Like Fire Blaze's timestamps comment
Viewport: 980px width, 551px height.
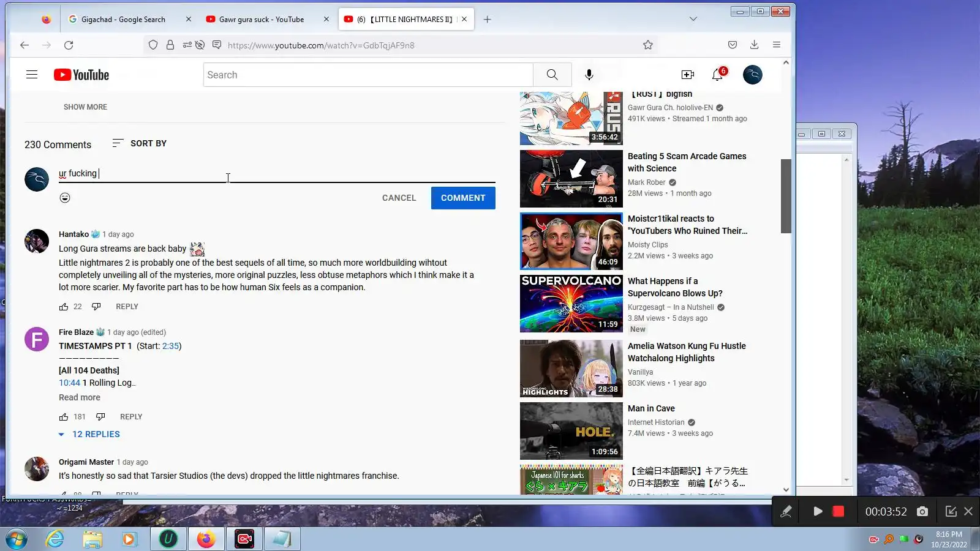point(64,417)
